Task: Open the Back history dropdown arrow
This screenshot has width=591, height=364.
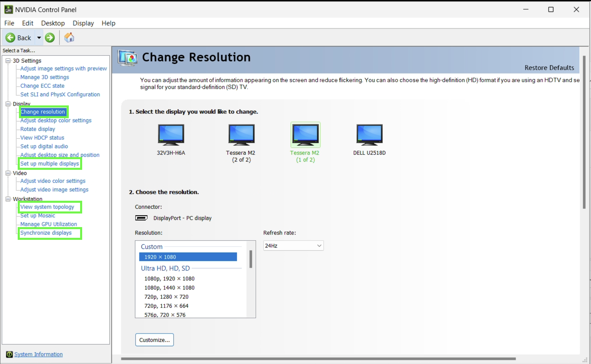Action: [39, 38]
